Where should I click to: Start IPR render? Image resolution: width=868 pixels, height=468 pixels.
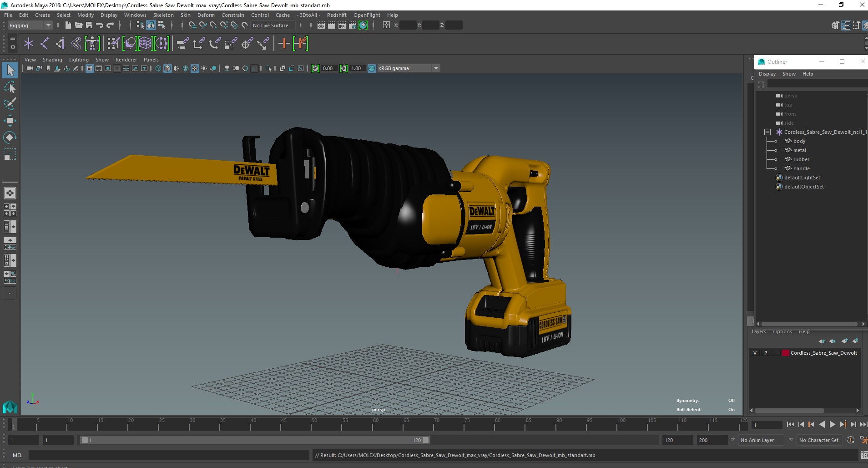[342, 25]
